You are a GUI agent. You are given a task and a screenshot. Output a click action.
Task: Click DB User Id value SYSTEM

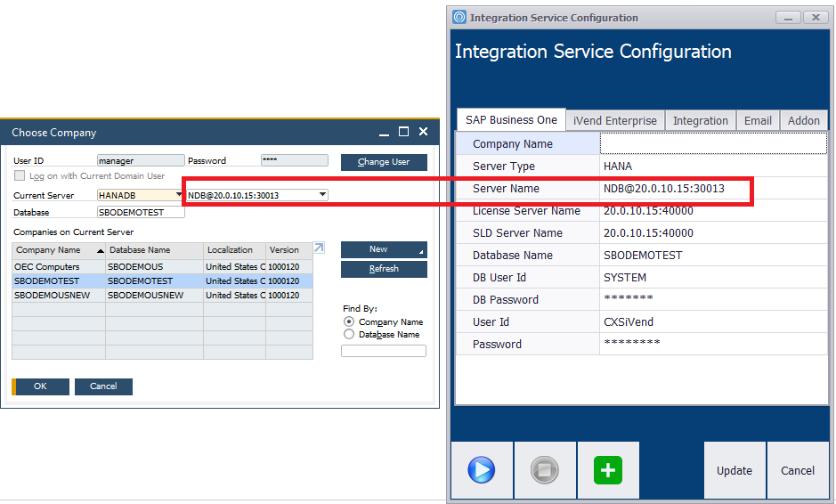point(713,278)
